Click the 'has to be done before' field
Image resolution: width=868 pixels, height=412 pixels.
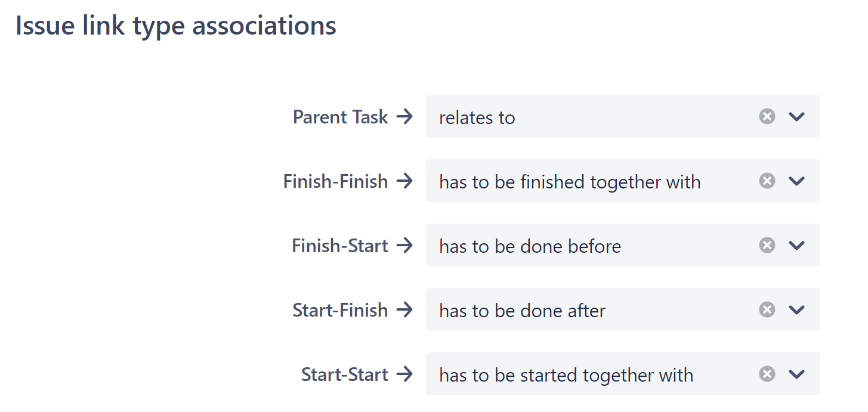click(623, 245)
